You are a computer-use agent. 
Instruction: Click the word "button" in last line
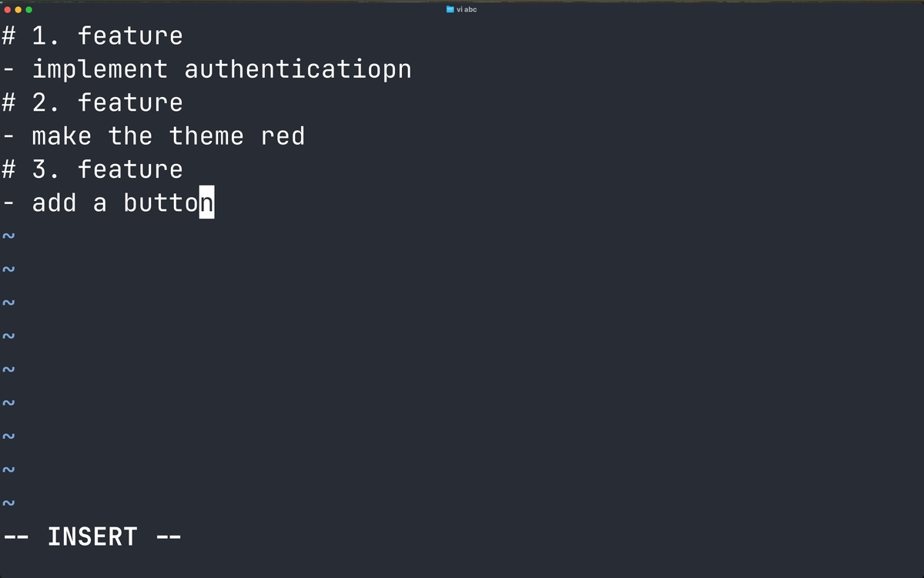pos(169,203)
